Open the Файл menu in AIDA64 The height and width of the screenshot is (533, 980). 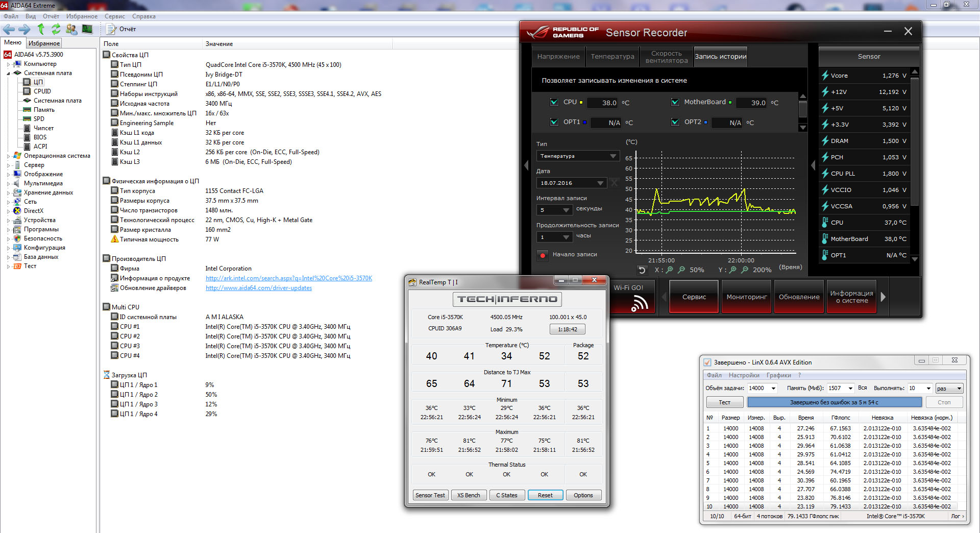(x=11, y=16)
